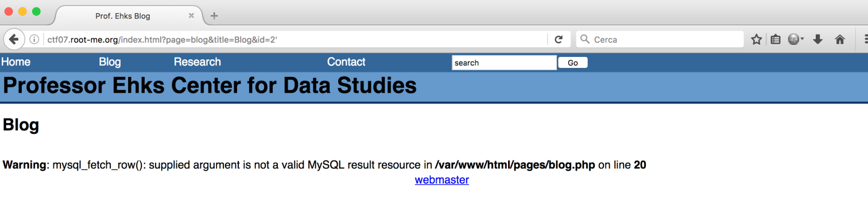Open the Blog navigation item
This screenshot has height=222, width=868.
coord(110,62)
